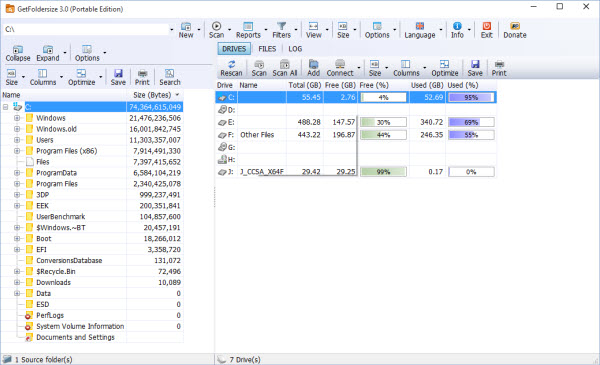Click the left panel Size icon
The height and width of the screenshot is (365, 600).
(x=11, y=73)
